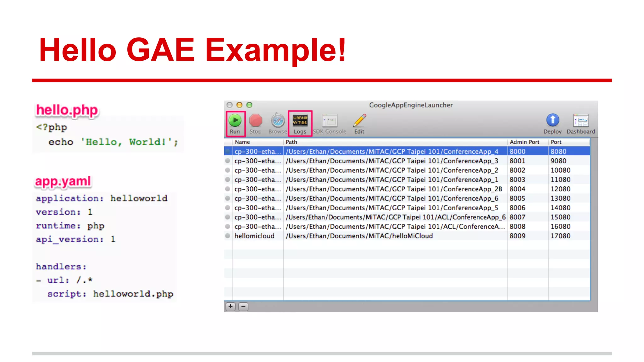Click admin port 8005 cell
The height and width of the screenshot is (362, 644).
tap(518, 199)
